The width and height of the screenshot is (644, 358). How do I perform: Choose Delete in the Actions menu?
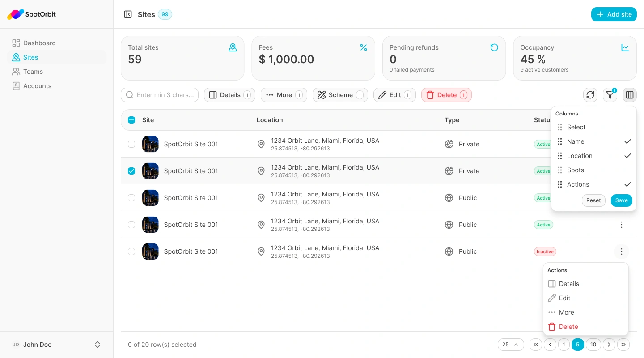click(586, 327)
